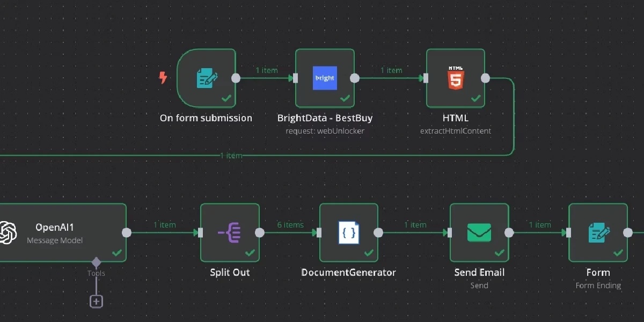Click the success checkmark on OpenAI1 node
Image resolution: width=644 pixels, height=322 pixels.
[116, 253]
